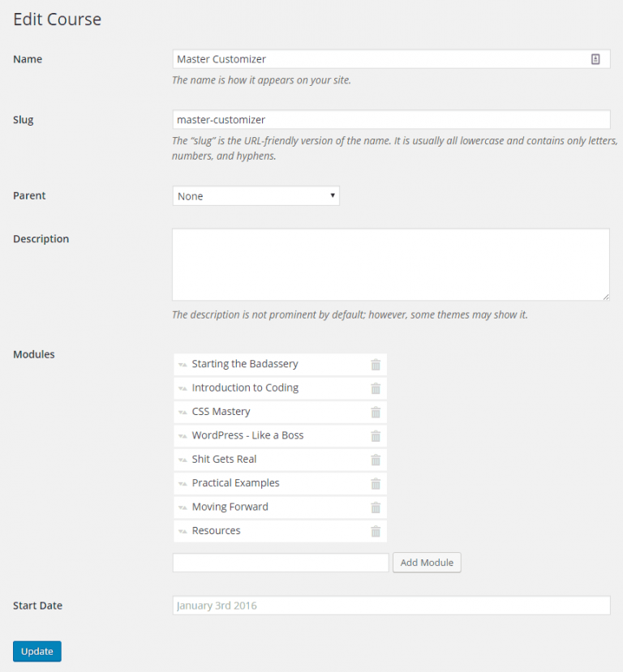
Task: Click the drag handle beside "CSS Mastery"
Action: pyautogui.click(x=183, y=412)
